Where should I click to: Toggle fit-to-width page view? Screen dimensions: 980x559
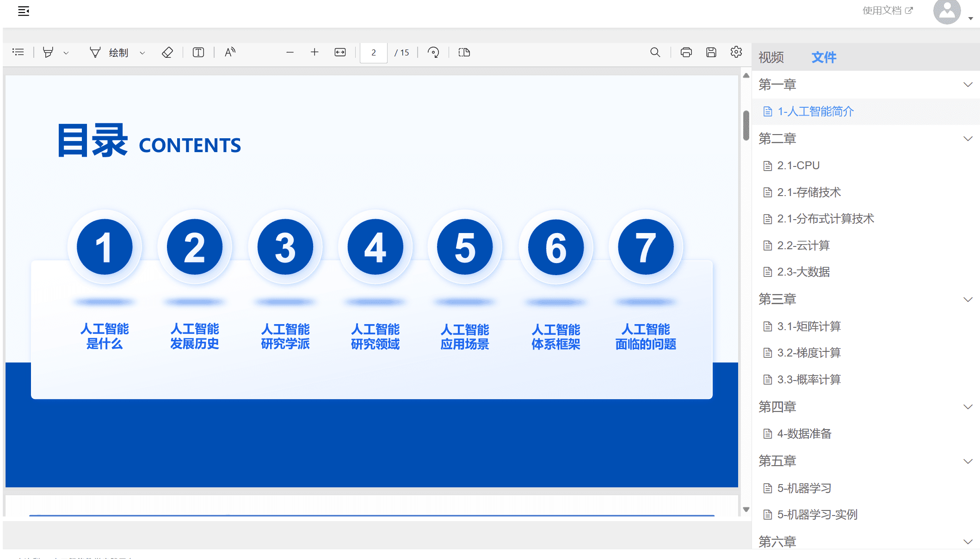(340, 52)
